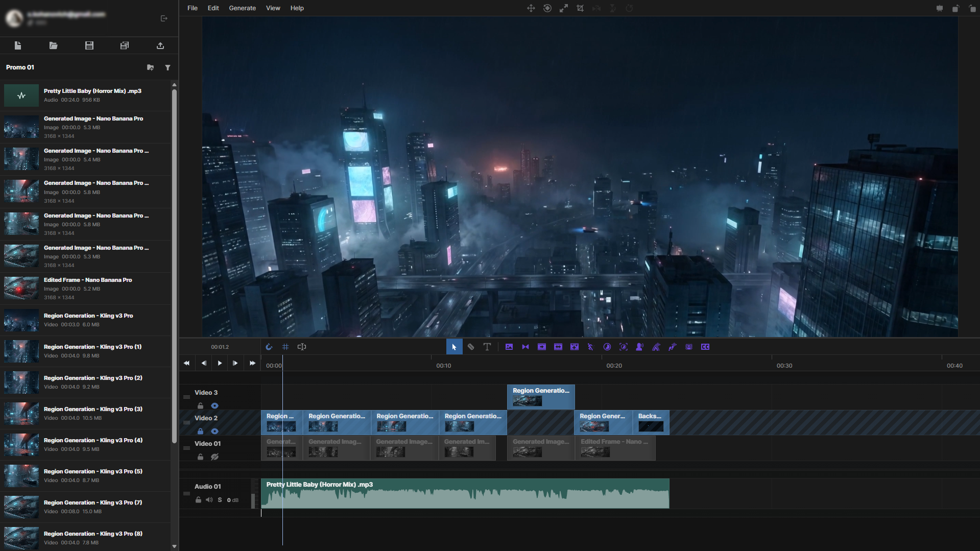The width and height of the screenshot is (980, 551).
Task: Click Audio 01 volume 0 dB value
Action: coord(233,500)
